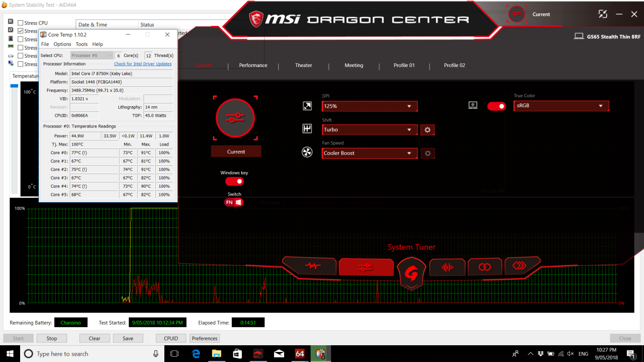This screenshot has width=644, height=362.
Task: Switch to the Meeting profile tab
Action: tap(354, 65)
